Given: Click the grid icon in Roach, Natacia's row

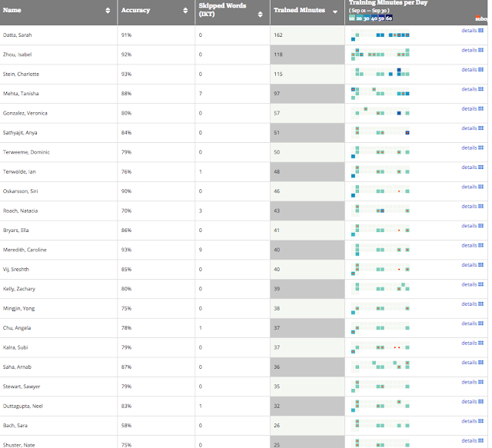Looking at the screenshot, I should click(x=480, y=206).
